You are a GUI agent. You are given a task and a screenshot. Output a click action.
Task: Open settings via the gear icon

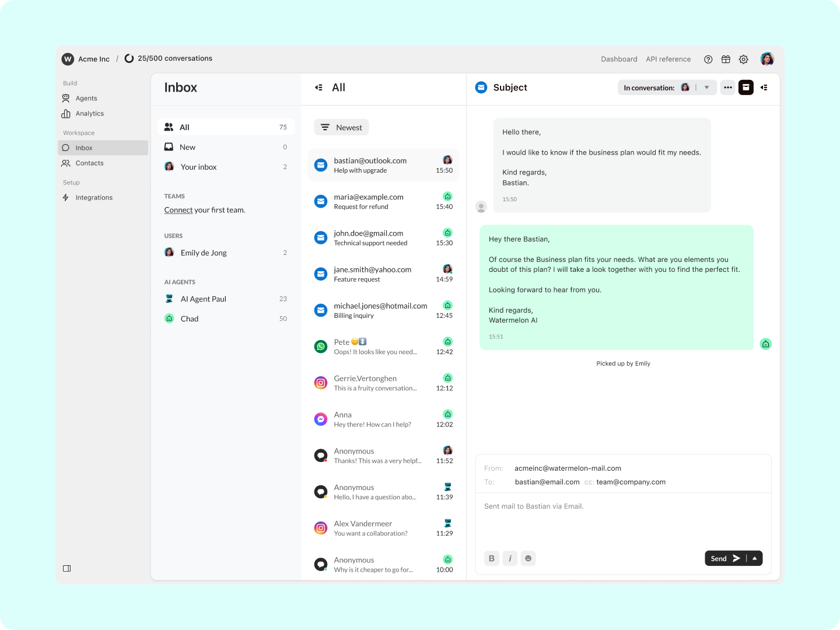click(x=743, y=59)
